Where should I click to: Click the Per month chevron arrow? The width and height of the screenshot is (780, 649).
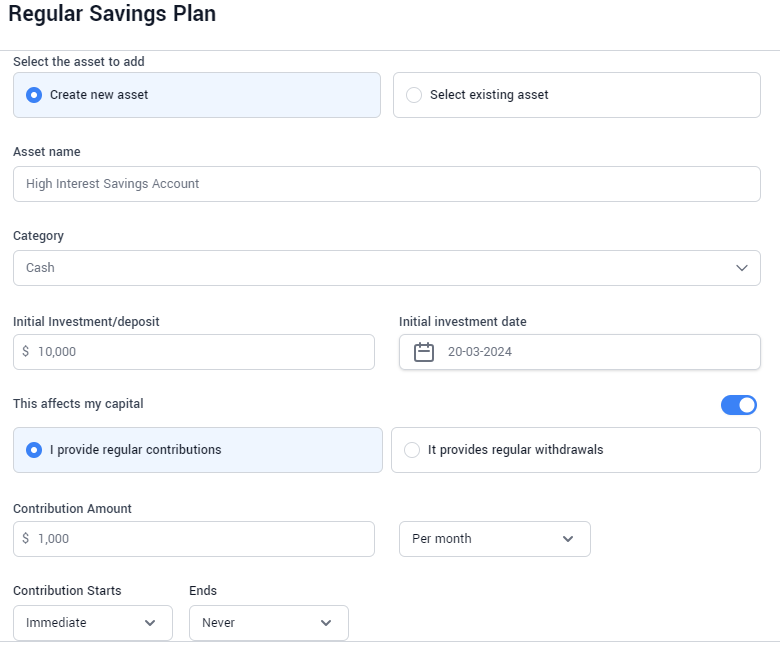coord(568,539)
